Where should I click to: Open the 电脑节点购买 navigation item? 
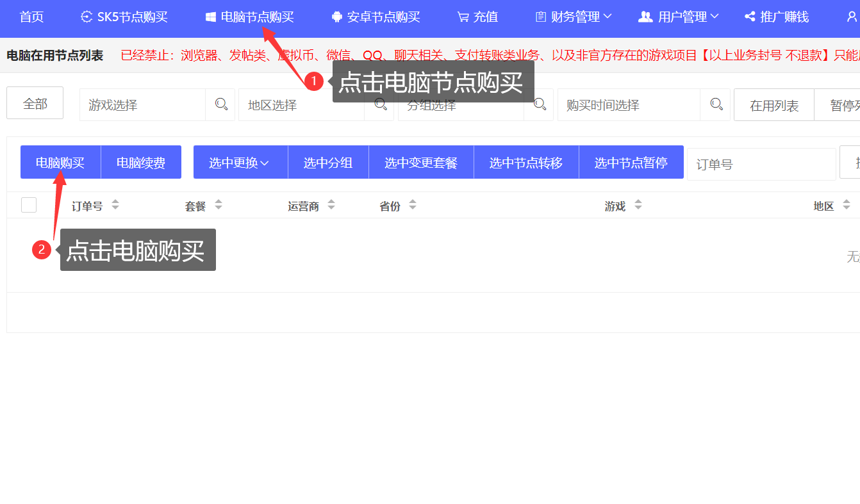coord(249,17)
